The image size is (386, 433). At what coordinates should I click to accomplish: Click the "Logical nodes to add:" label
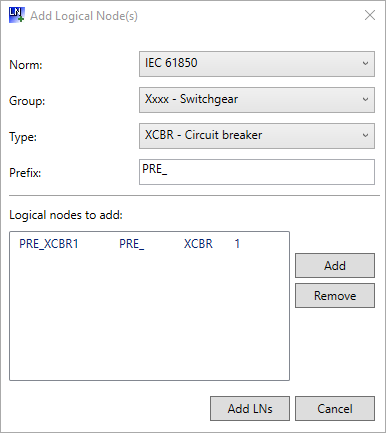pos(66,215)
